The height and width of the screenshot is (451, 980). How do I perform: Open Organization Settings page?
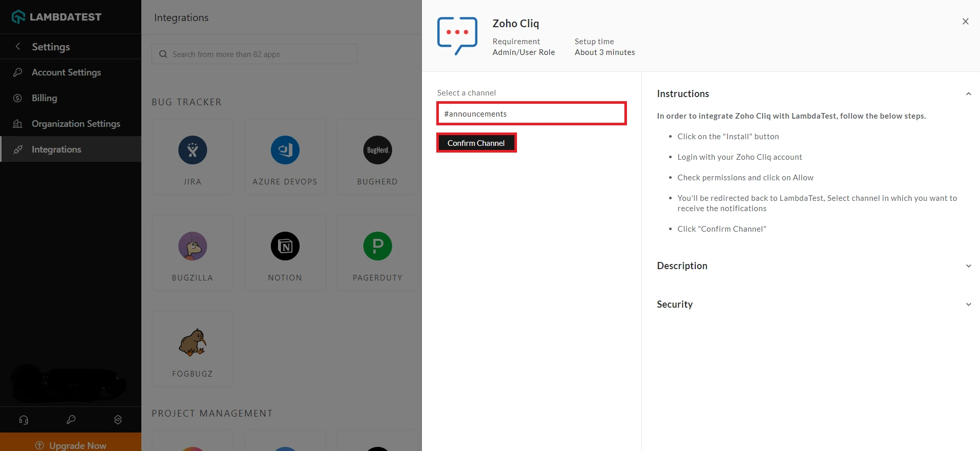click(x=76, y=124)
